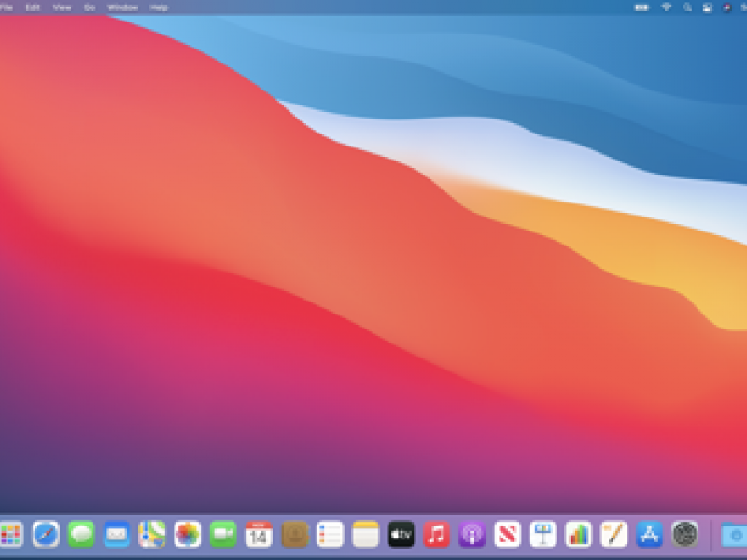
Task: Open the Contacts app in the Dock
Action: 295,534
